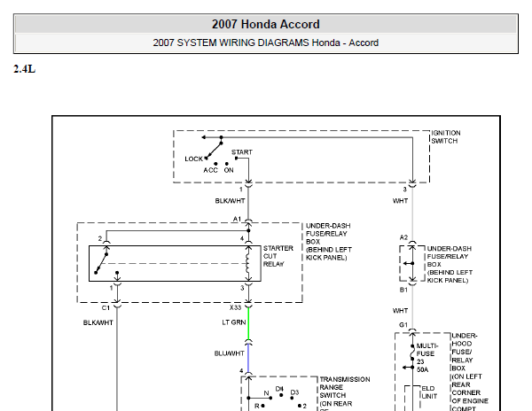This screenshot has height=411, width=532.
Task: Select the "STARTER CUT RELAY" label
Action: tap(278, 256)
